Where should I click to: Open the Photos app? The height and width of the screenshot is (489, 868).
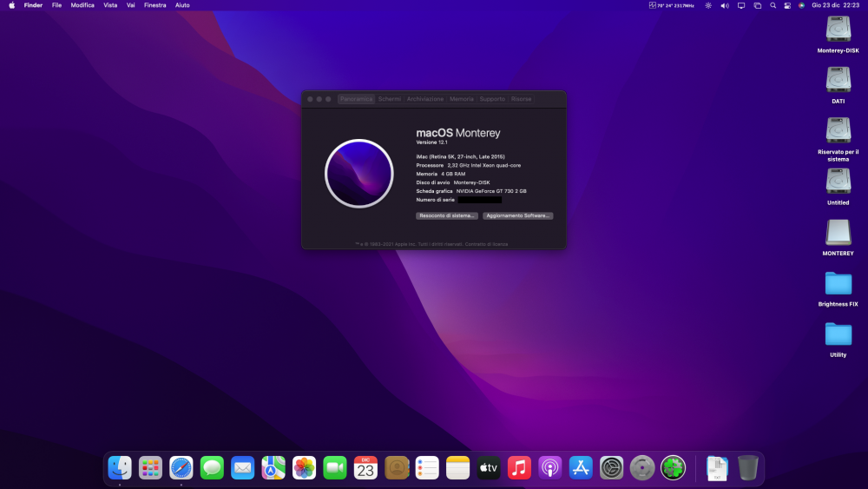[304, 468]
